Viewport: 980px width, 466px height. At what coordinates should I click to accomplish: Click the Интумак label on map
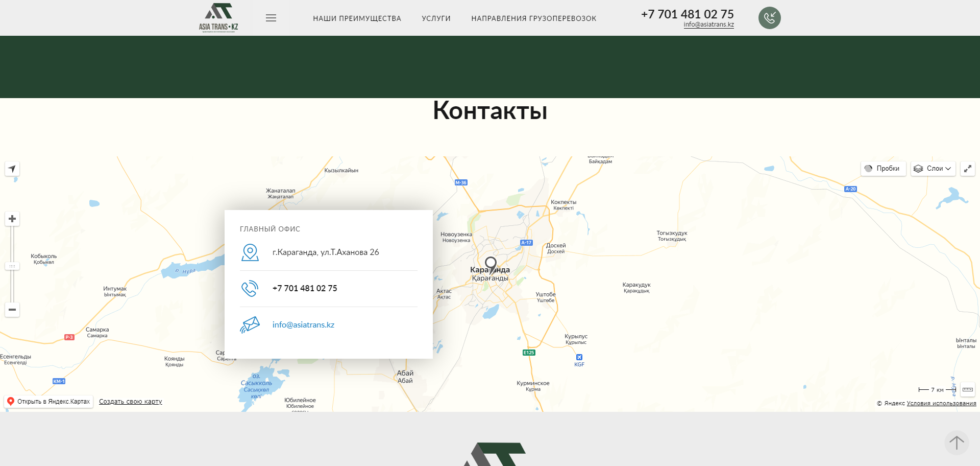115,291
